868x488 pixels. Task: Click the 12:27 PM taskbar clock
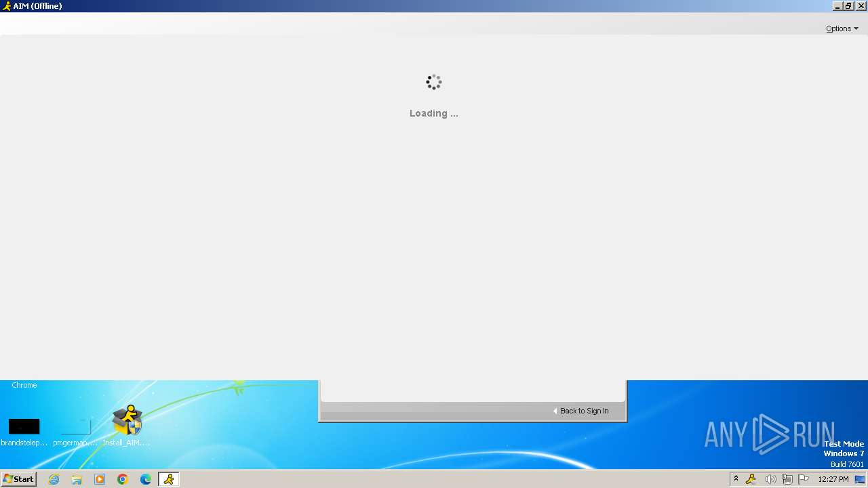(833, 479)
